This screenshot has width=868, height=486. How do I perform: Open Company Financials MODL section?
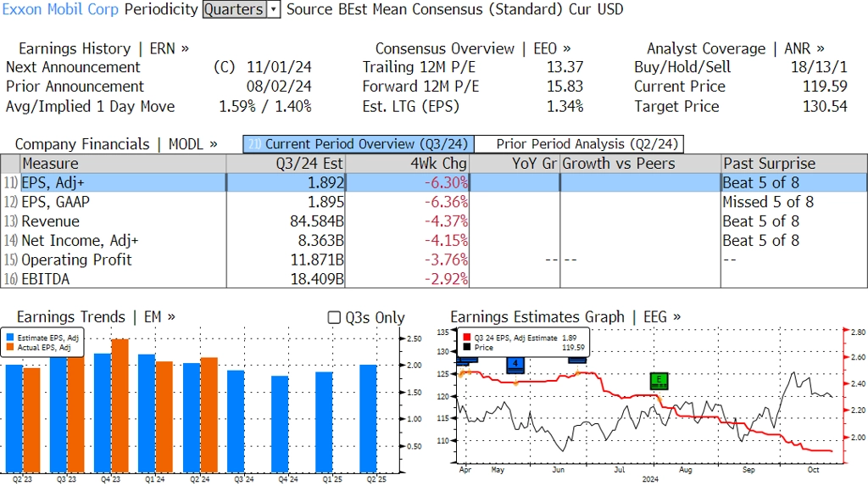coord(116,144)
